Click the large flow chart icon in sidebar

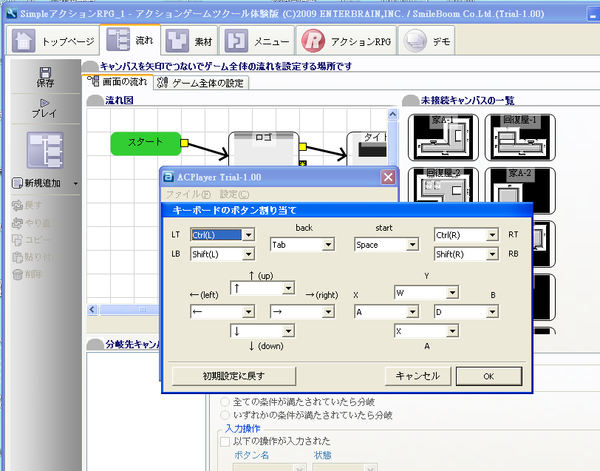coord(45,150)
